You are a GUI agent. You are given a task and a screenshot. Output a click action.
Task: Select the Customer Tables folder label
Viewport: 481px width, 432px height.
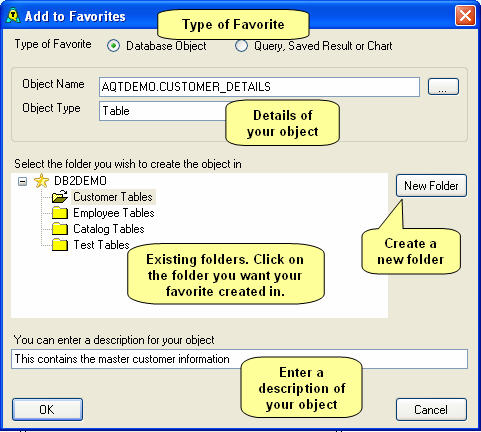[x=113, y=197]
